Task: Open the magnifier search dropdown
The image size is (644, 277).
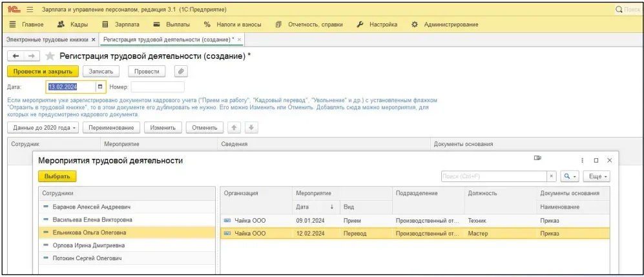Action: pyautogui.click(x=570, y=176)
